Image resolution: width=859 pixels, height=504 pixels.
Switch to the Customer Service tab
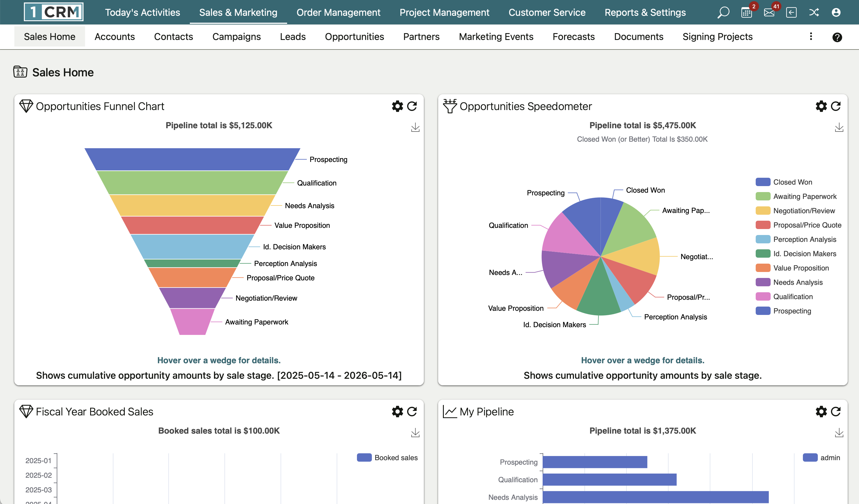point(547,12)
